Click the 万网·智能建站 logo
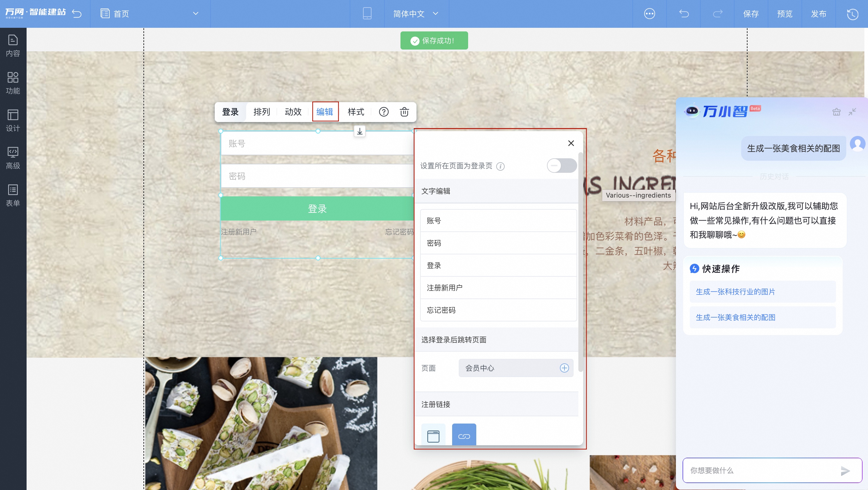The image size is (868, 490). tap(35, 13)
